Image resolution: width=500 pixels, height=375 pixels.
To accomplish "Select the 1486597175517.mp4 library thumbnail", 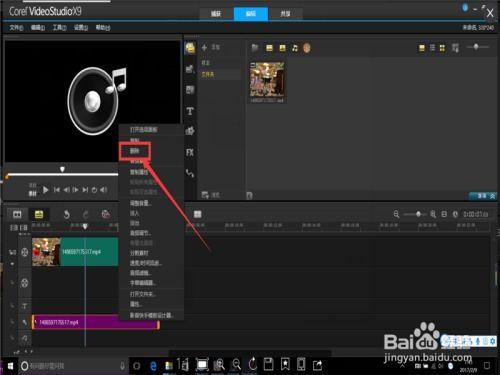I will pyautogui.click(x=267, y=82).
